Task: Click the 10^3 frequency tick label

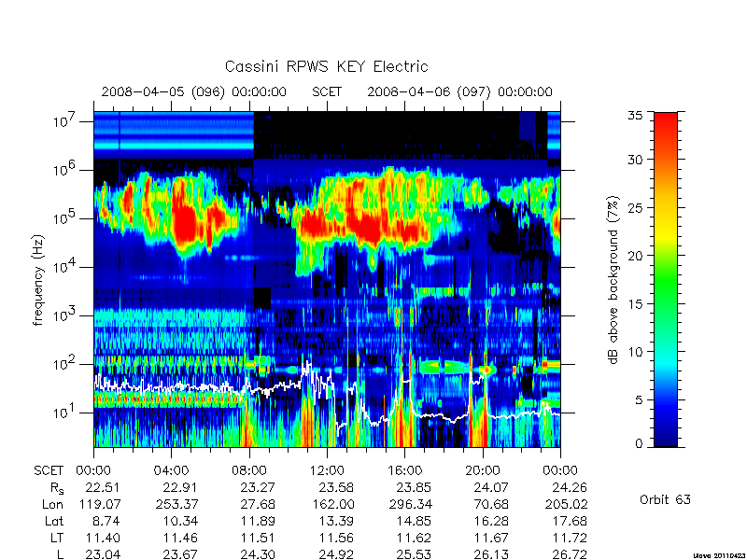Action: (63, 315)
